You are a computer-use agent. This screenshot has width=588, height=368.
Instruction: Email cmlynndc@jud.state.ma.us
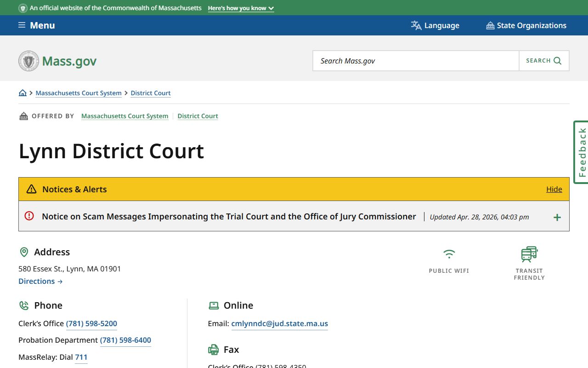pyautogui.click(x=279, y=323)
